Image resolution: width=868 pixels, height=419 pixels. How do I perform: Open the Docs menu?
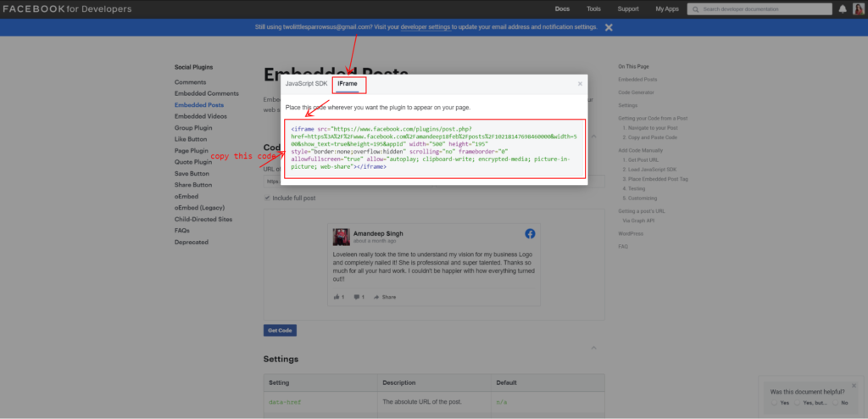562,8
